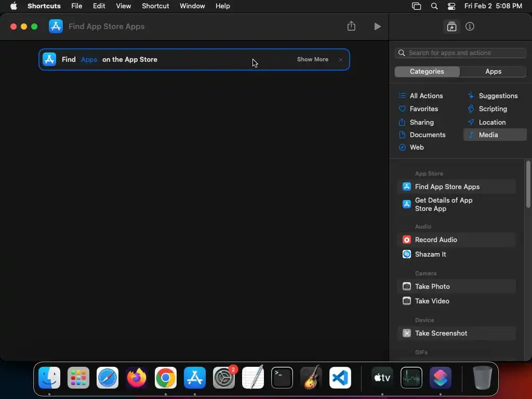
Task: Click the shortcut's App Store icon in title bar
Action: (56, 26)
